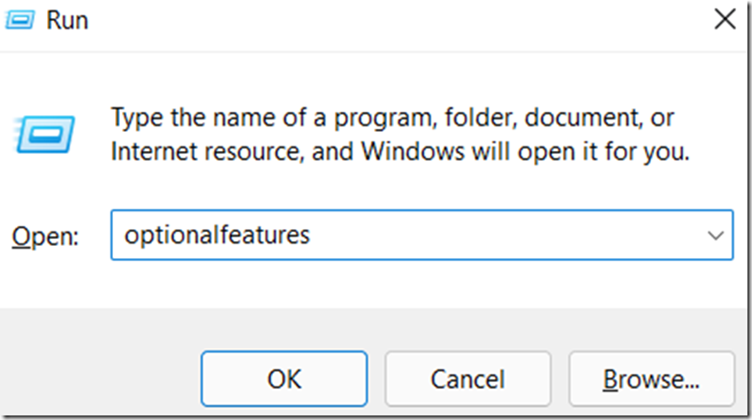Dismiss the dialog using the Cancel button

[x=467, y=379]
